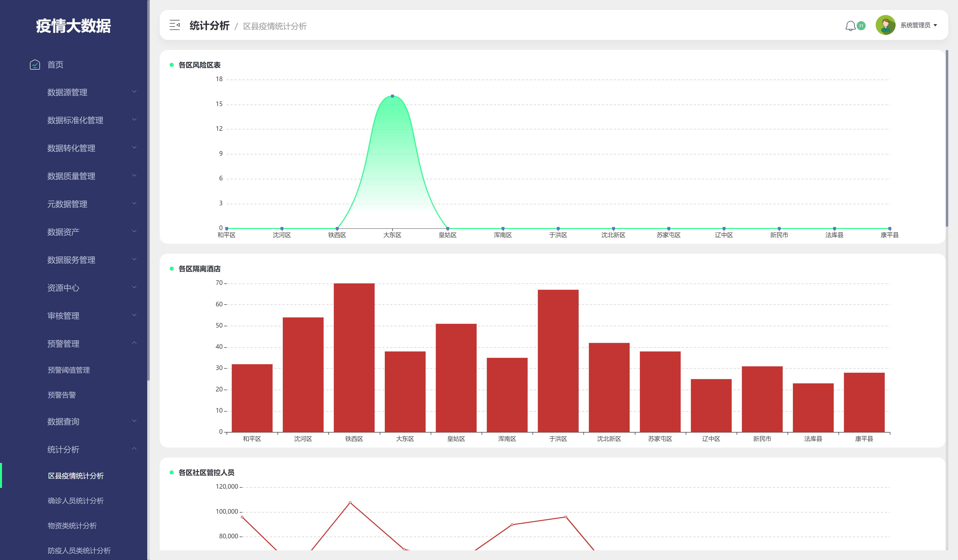Collapse sidebar with menu fold icon
The width and height of the screenshot is (958, 560).
click(x=174, y=25)
